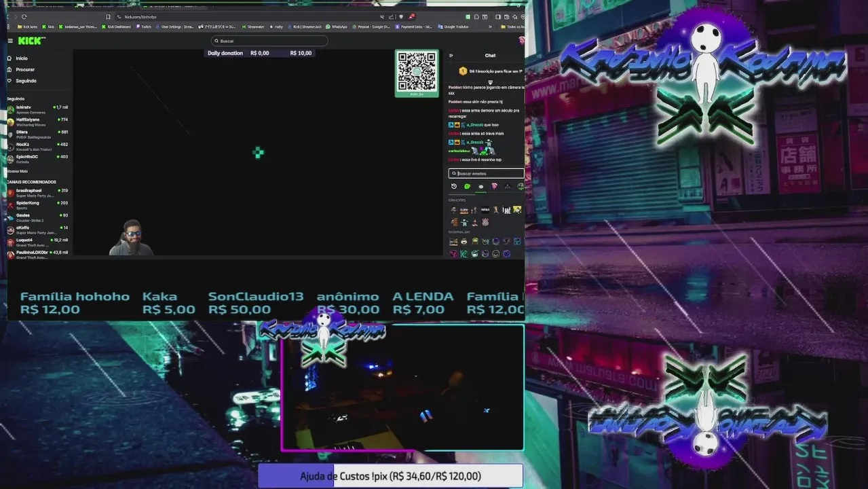This screenshot has width=868, height=489.
Task: Click user profile avatar in Kick header
Action: (521, 41)
